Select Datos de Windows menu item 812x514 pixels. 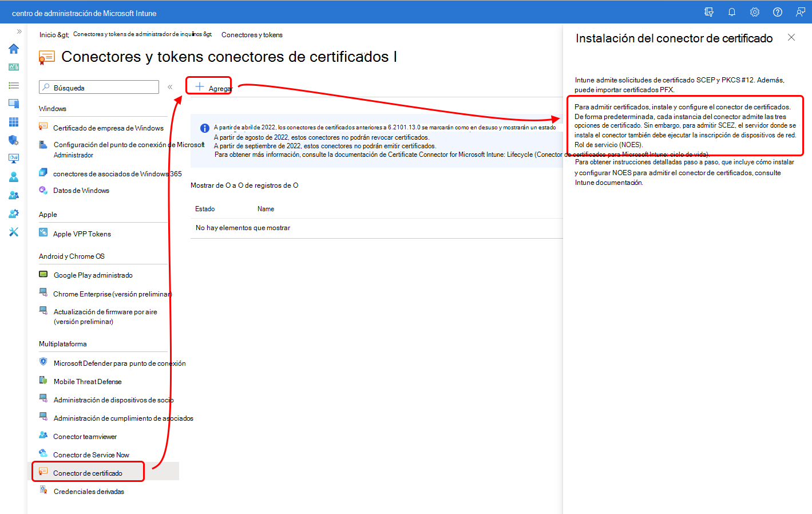[x=81, y=191]
